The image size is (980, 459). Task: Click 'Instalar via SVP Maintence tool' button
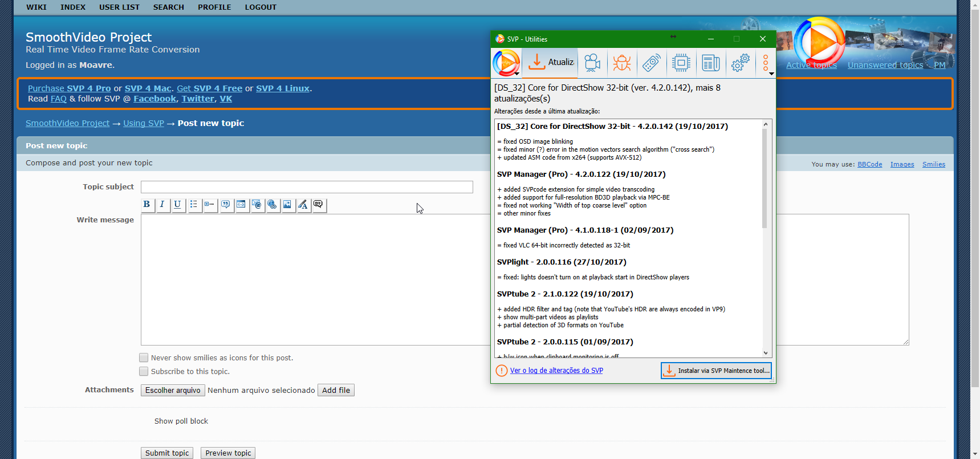[716, 371]
